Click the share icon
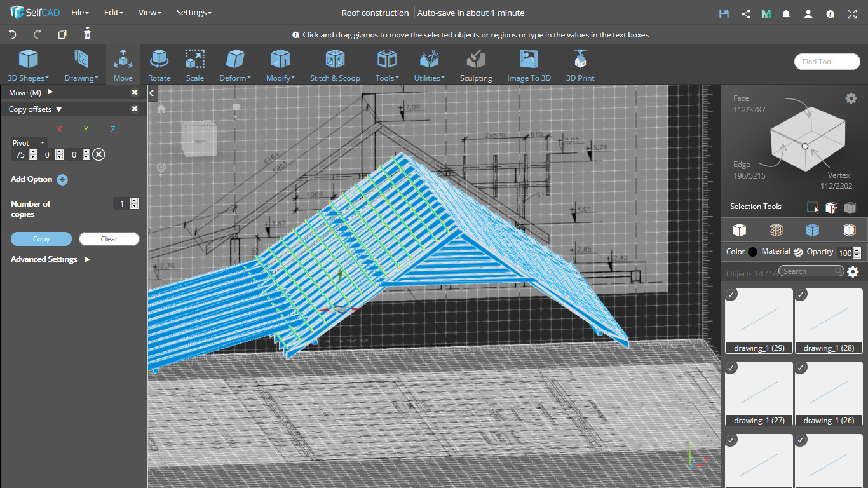This screenshot has width=868, height=488. 745,13
